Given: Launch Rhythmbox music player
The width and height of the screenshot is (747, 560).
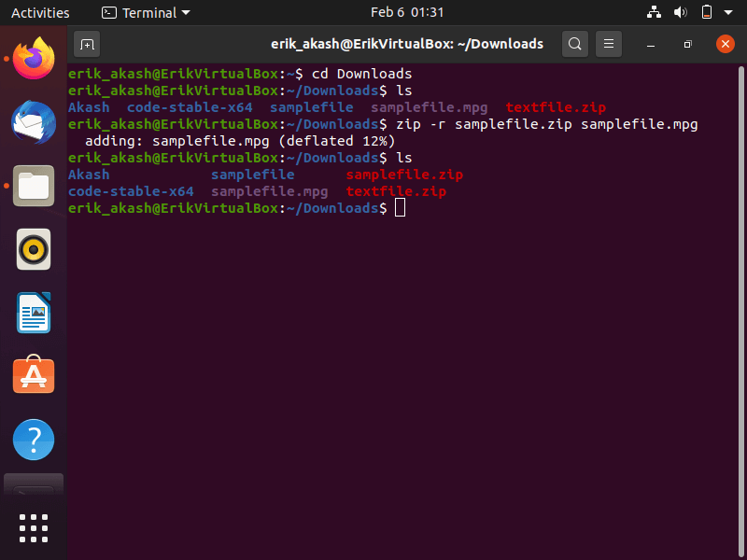Looking at the screenshot, I should pos(34,249).
